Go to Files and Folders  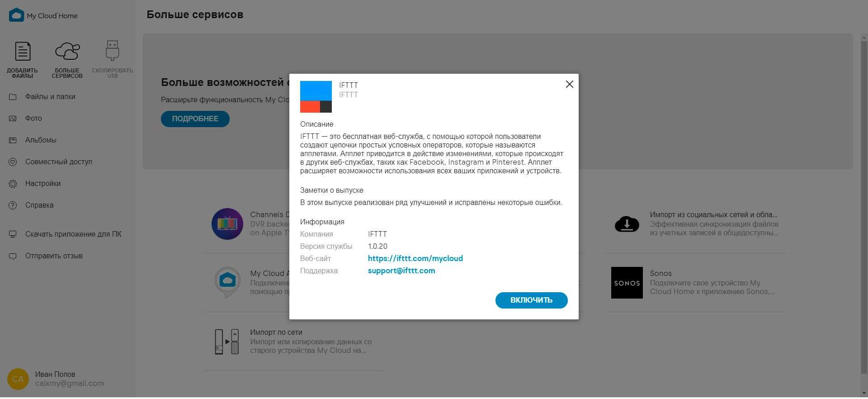pyautogui.click(x=50, y=97)
